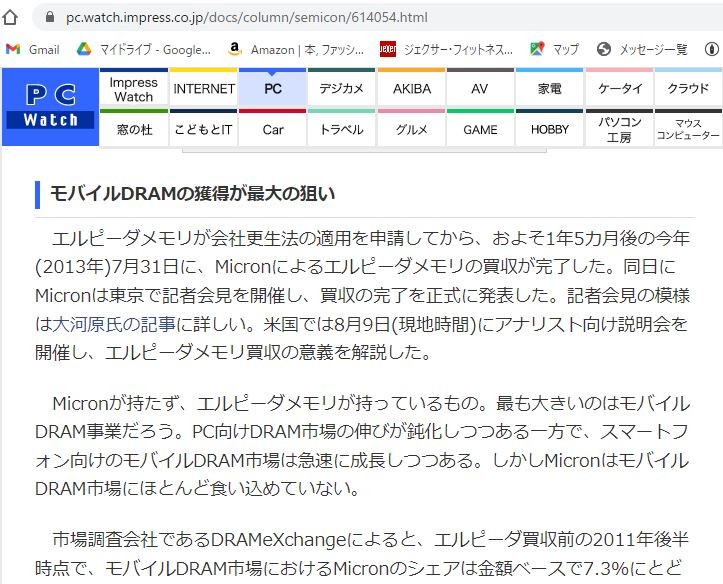Image resolution: width=723 pixels, height=584 pixels.
Task: Open the Amazon bookmark
Action: click(x=296, y=49)
